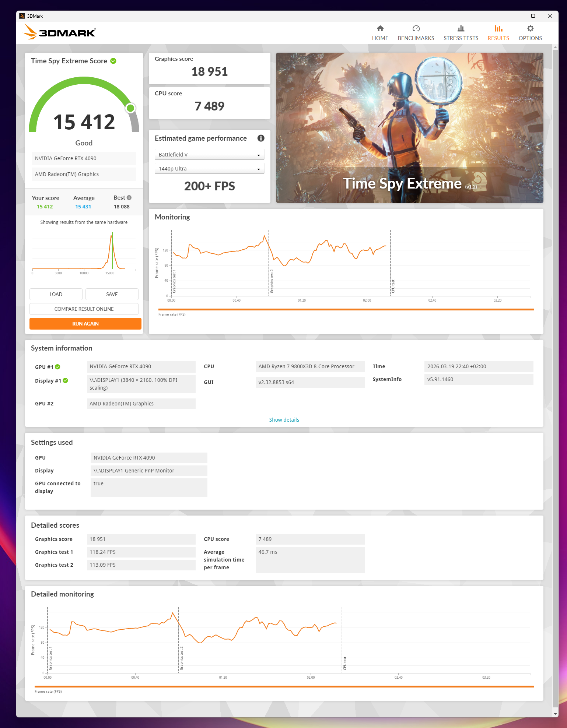Expand system information with Show details
Viewport: 567px width, 728px height.
[x=284, y=420]
